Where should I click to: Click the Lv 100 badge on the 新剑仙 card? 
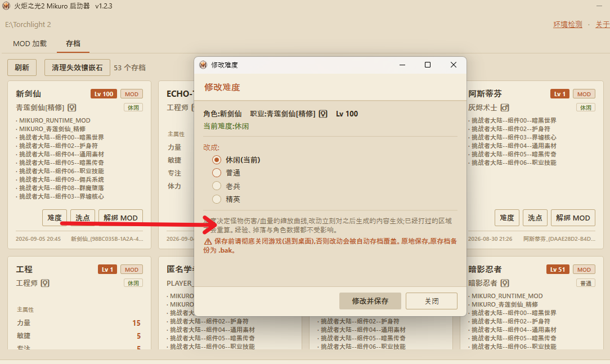(104, 94)
